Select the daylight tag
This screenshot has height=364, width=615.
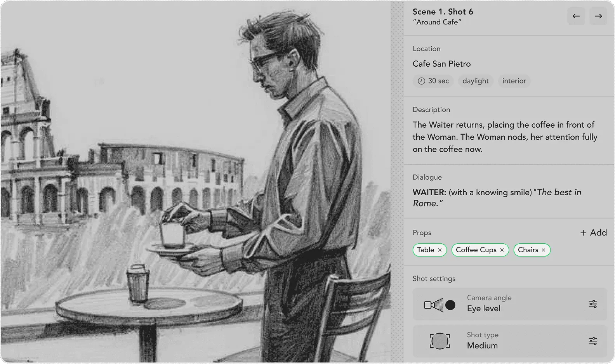click(475, 81)
